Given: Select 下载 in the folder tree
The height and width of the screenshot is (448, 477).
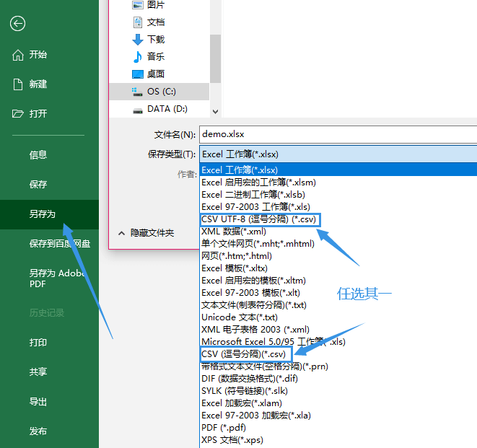Looking at the screenshot, I should click(156, 39).
